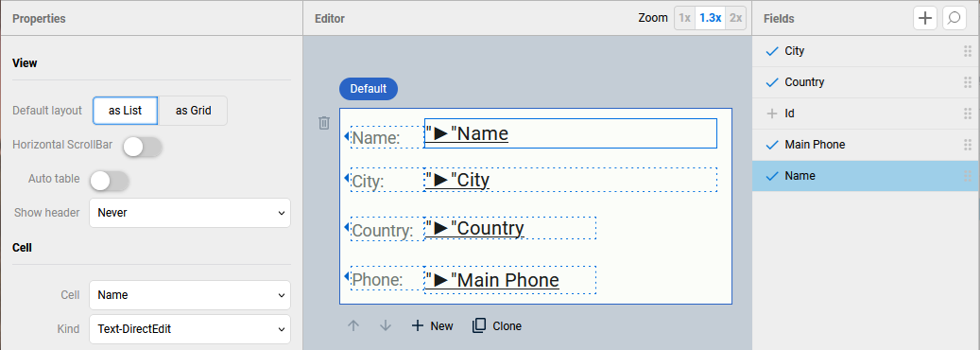The image size is (980, 350).
Task: Click the blue arrow beside Country: label
Action: (347, 228)
